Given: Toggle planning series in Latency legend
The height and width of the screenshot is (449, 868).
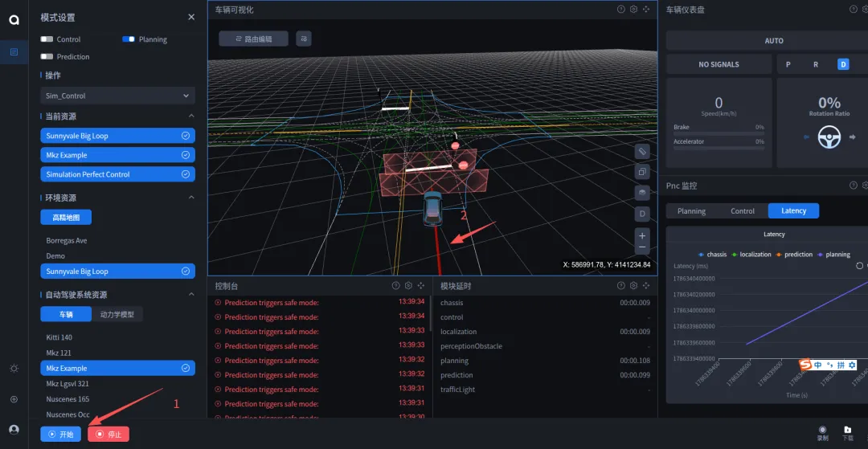Looking at the screenshot, I should click(833, 255).
